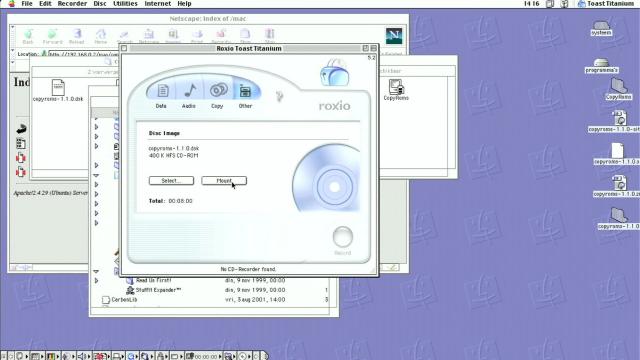Image resolution: width=640 pixels, height=360 pixels.
Task: Open the Disc menu
Action: (100, 4)
